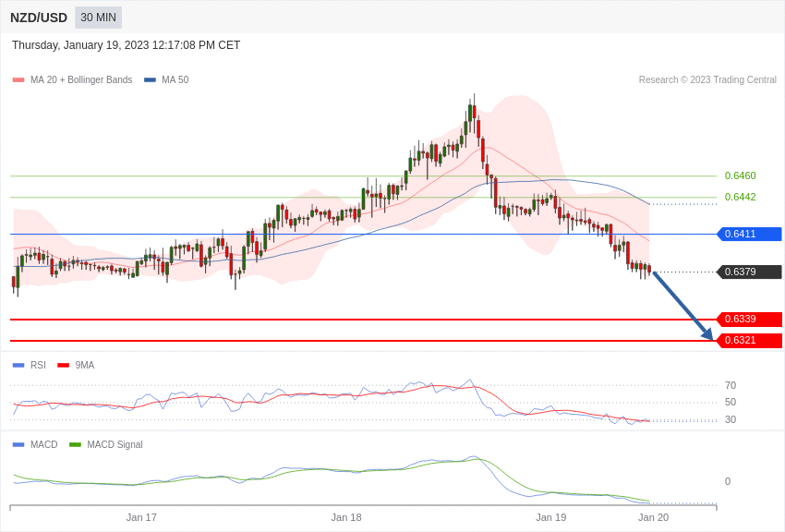
Task: Click the 9MA legend color swatch
Action: click(63, 366)
